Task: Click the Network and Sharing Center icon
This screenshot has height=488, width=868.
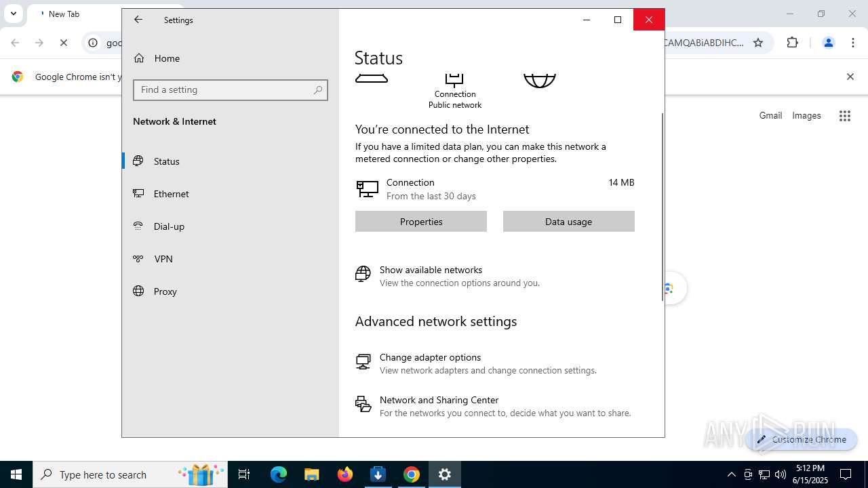Action: 363,404
